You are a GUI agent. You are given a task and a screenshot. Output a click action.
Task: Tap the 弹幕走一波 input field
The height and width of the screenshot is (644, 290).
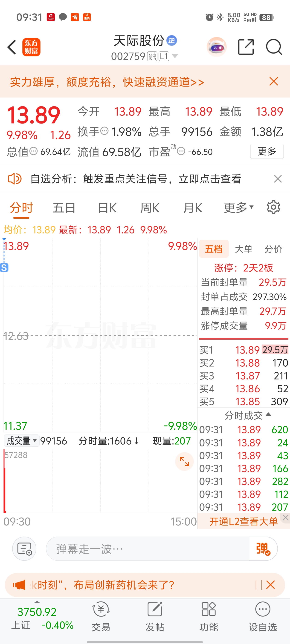click(148, 549)
